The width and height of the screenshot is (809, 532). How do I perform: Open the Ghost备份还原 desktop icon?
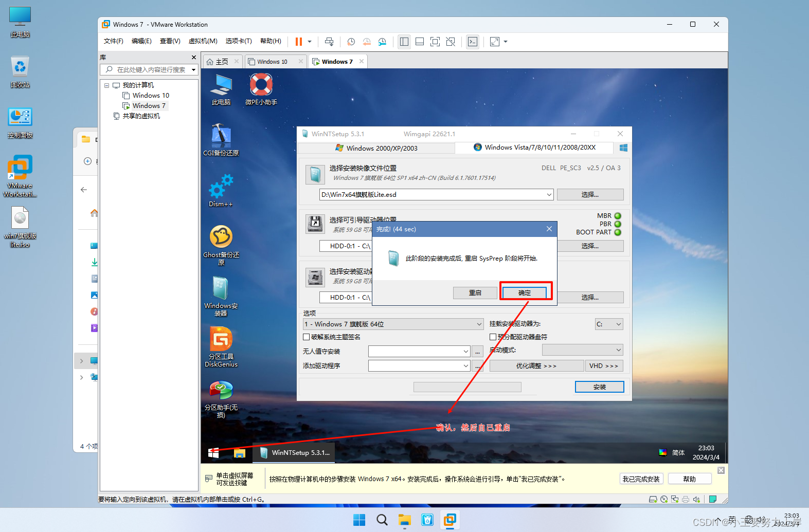[x=221, y=245]
